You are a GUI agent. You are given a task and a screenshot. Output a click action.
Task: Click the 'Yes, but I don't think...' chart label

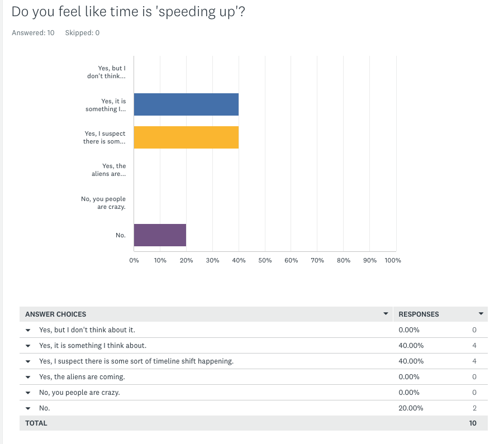106,72
